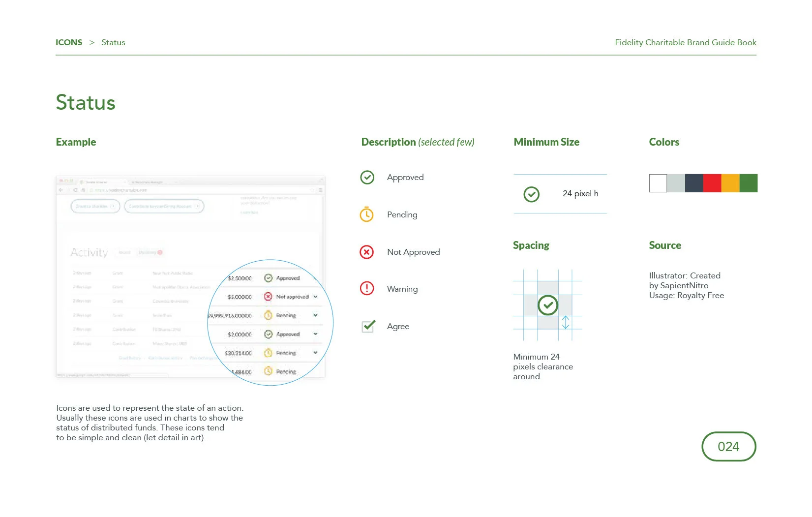Click the 'Grant to charities' button in example
This screenshot has height=517, width=812.
coord(95,206)
